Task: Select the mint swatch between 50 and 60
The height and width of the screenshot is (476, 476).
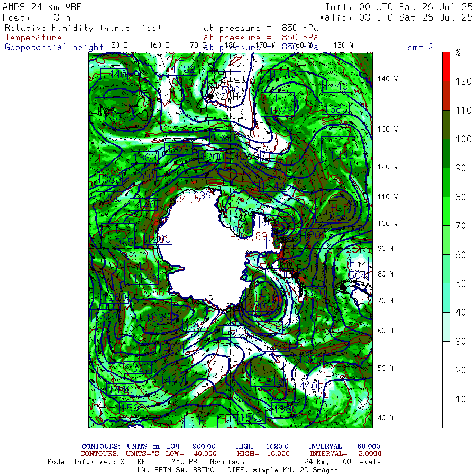Action: point(446,269)
